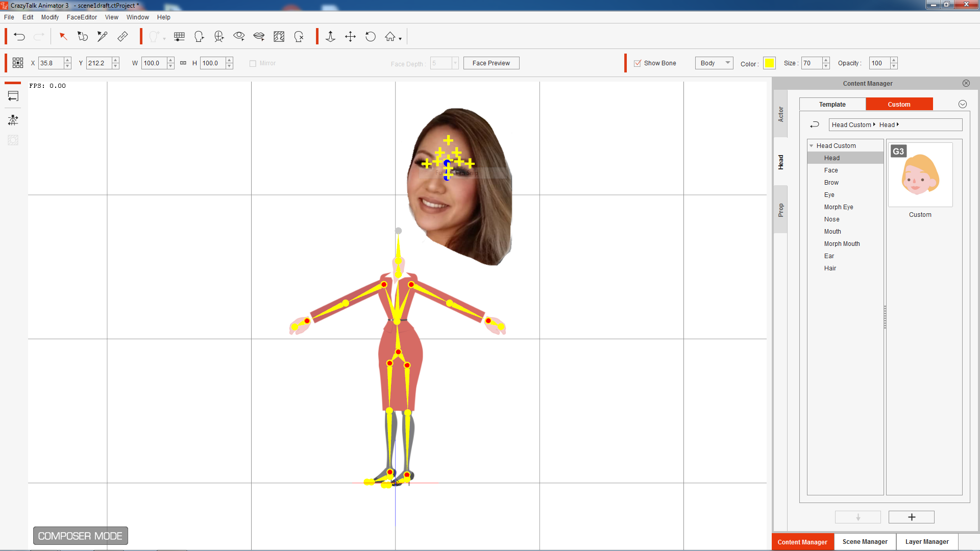This screenshot has height=551, width=980.
Task: Select the transform bone tool
Action: tap(83, 36)
